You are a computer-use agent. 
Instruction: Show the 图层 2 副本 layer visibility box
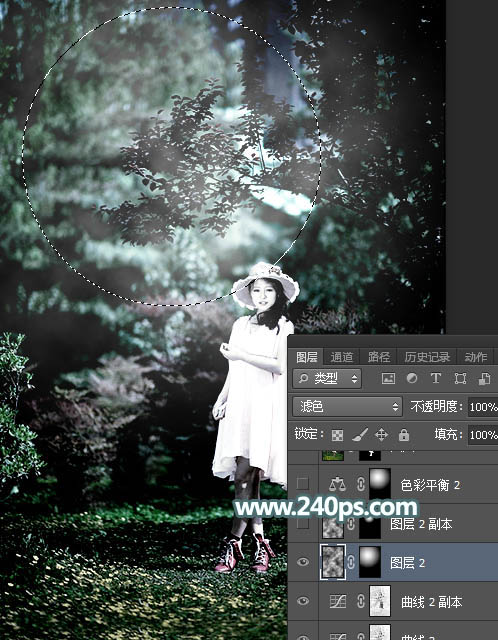pos(302,523)
